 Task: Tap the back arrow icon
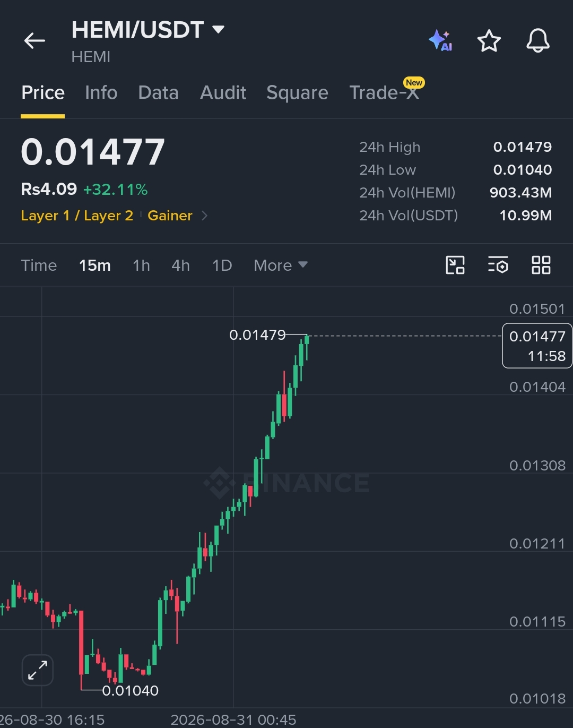(34, 41)
